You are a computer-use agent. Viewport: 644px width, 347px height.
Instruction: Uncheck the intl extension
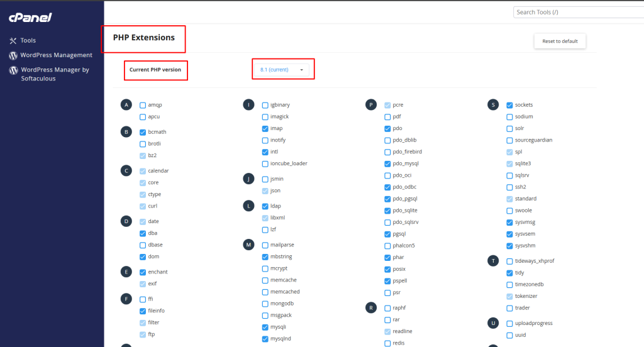click(265, 152)
